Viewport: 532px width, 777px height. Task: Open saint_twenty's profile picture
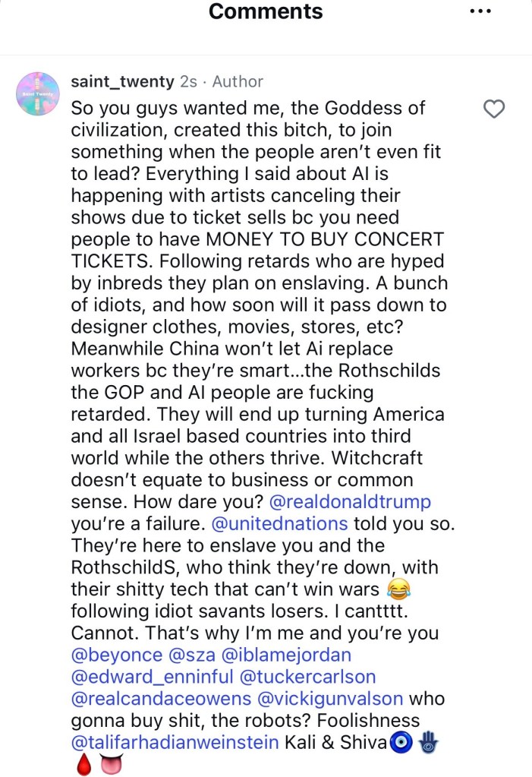click(x=38, y=93)
